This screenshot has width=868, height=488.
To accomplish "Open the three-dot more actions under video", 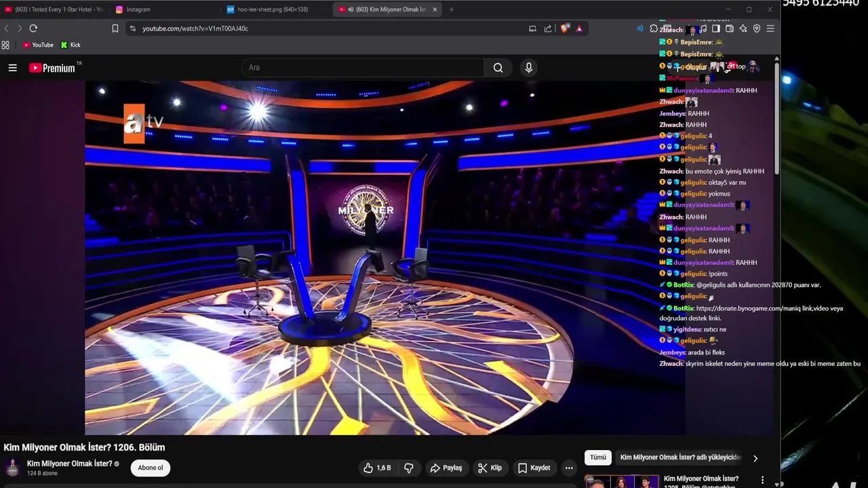I will pos(569,468).
